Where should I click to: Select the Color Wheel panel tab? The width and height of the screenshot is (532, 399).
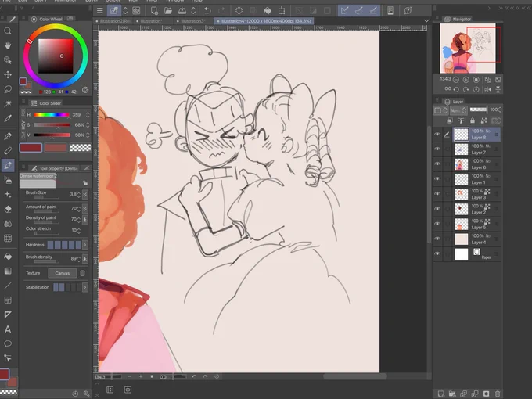pos(48,19)
